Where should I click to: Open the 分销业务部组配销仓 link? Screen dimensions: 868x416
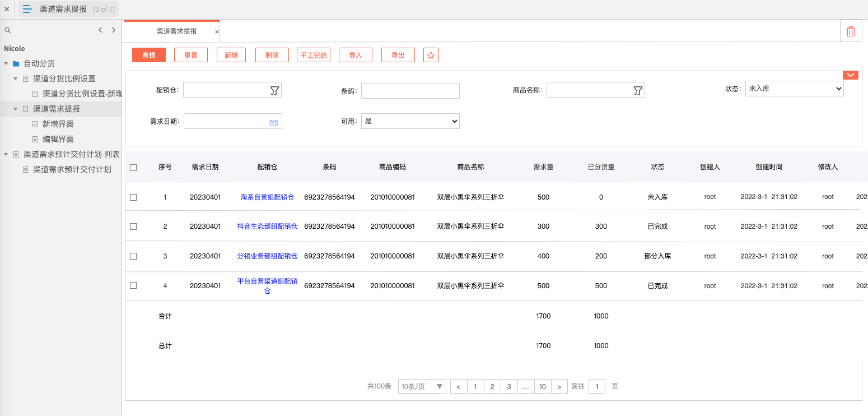267,256
